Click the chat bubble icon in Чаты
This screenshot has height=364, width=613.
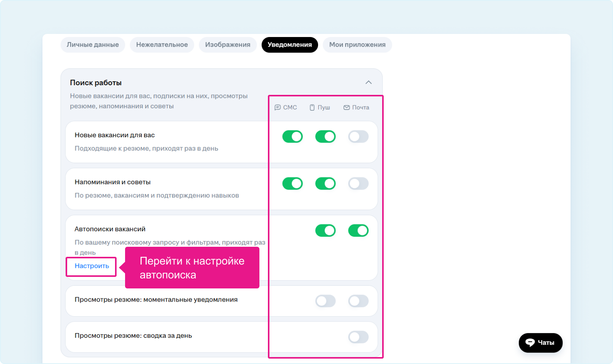[x=530, y=343]
